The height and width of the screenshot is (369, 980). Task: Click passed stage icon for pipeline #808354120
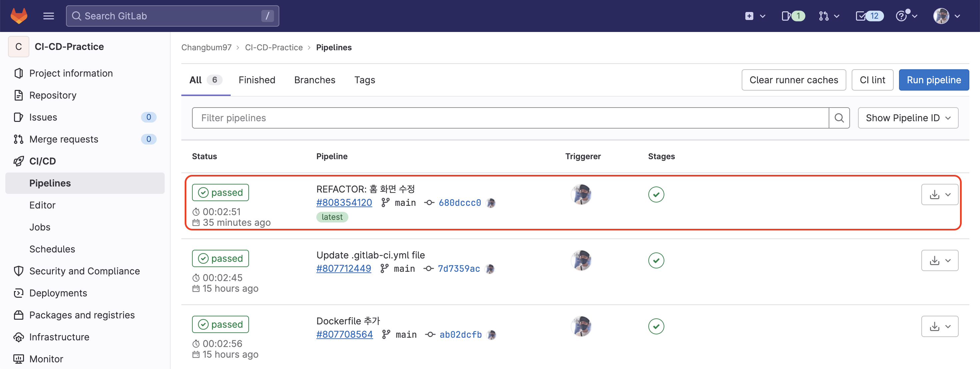(656, 194)
